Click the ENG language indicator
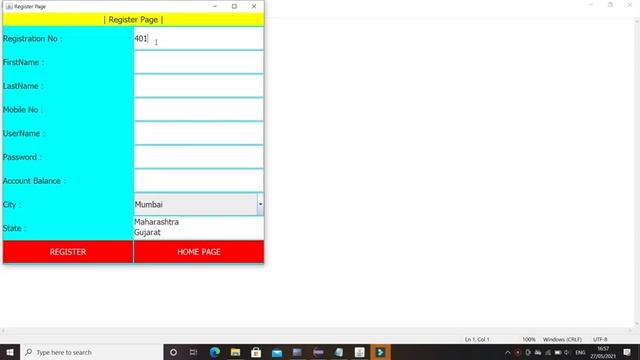 (580, 353)
